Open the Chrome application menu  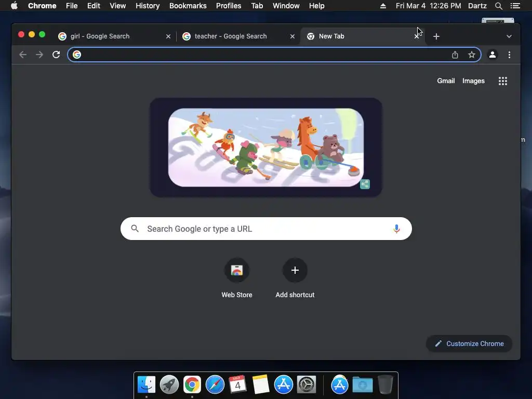[x=42, y=6]
